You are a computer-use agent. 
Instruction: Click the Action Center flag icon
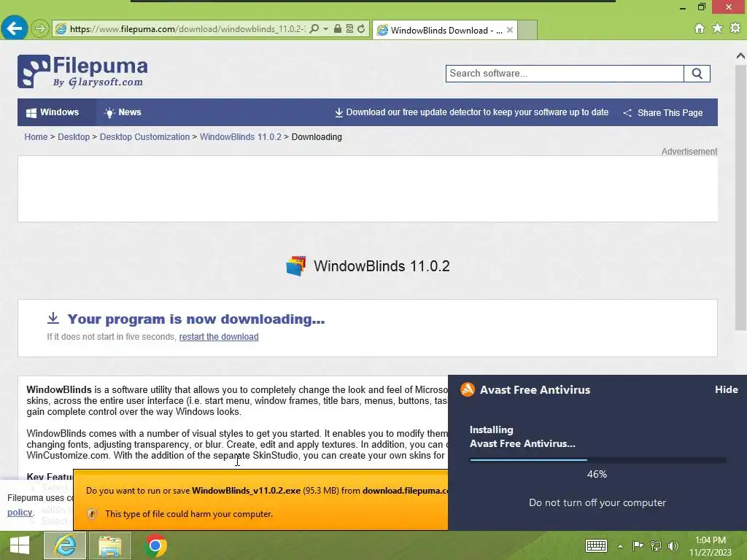coord(638,545)
